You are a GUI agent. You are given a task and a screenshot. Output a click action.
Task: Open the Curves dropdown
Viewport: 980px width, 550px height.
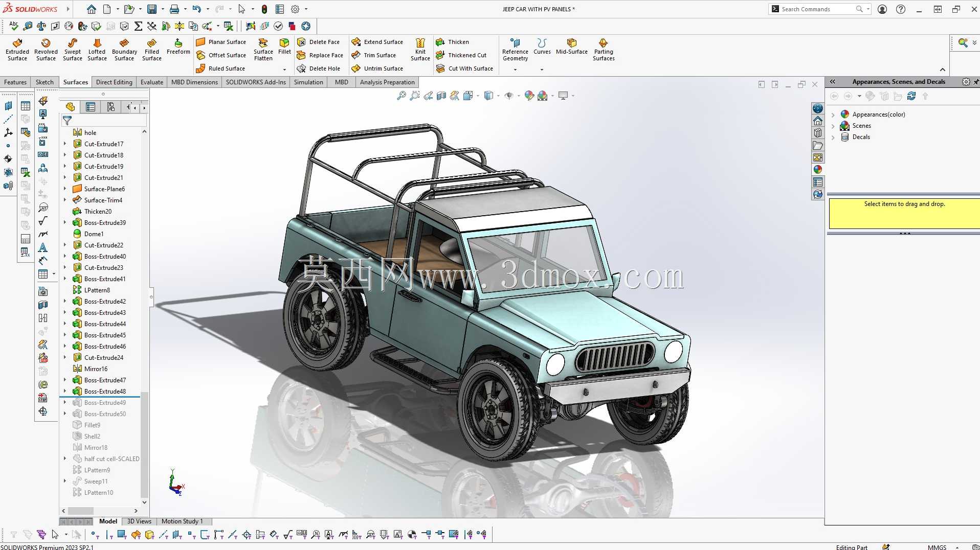pyautogui.click(x=542, y=70)
